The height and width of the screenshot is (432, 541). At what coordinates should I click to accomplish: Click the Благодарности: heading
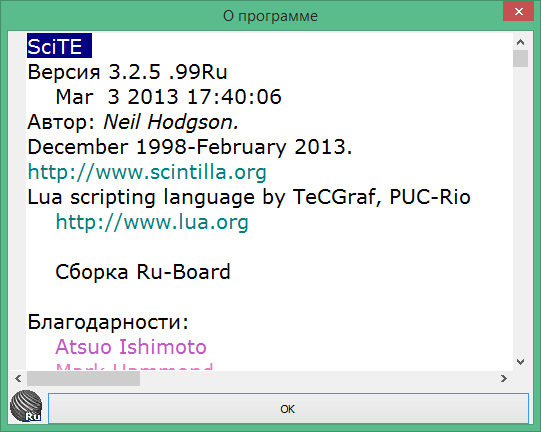pyautogui.click(x=108, y=322)
